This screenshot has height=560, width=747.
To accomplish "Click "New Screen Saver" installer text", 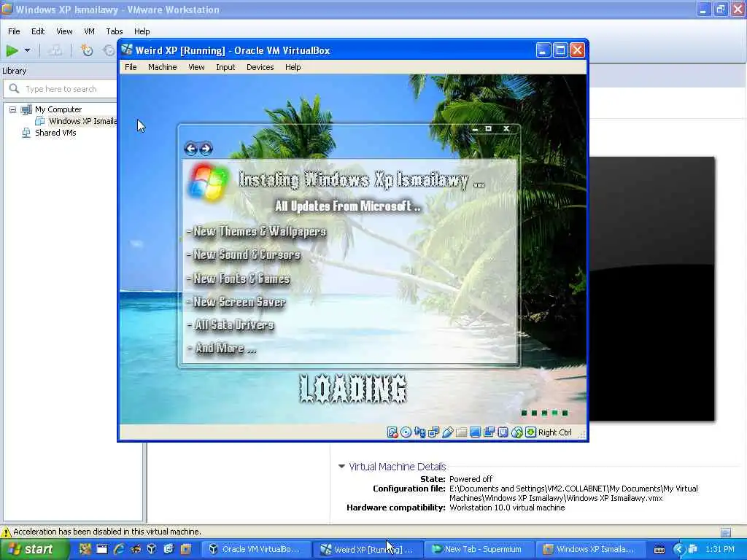I will click(239, 302).
